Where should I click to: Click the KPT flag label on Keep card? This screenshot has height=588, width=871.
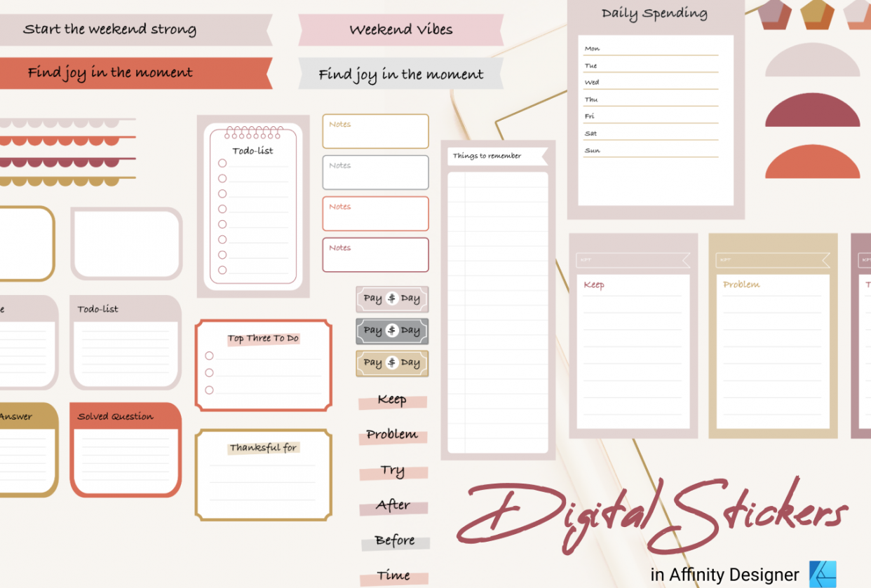tap(633, 260)
